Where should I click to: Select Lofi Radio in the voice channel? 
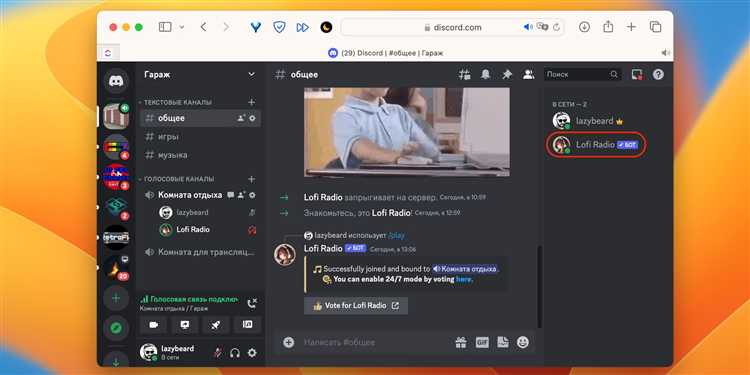208,230
